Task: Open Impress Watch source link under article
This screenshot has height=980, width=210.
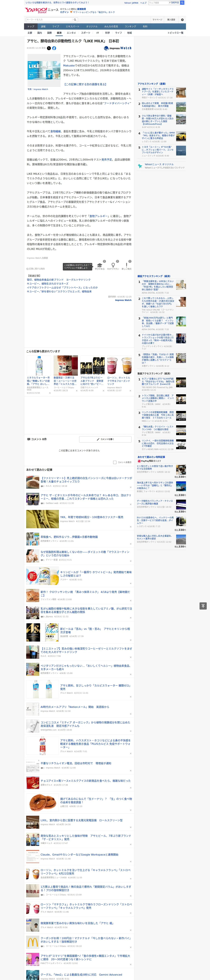Action: point(123,300)
